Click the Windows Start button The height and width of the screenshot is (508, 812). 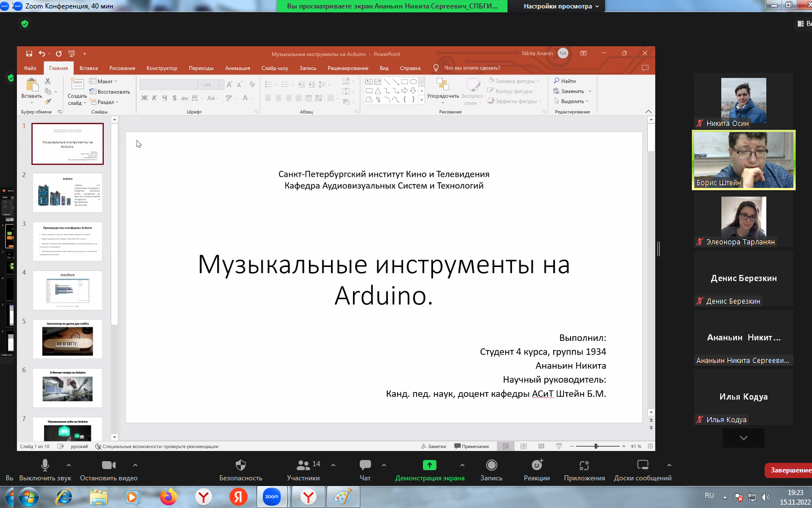[28, 497]
